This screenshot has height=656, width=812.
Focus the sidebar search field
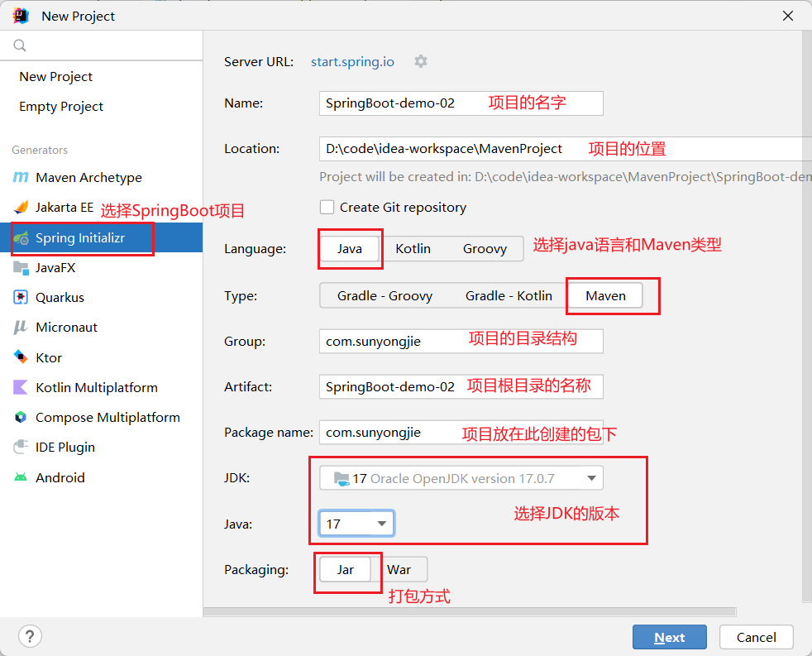tap(102, 45)
